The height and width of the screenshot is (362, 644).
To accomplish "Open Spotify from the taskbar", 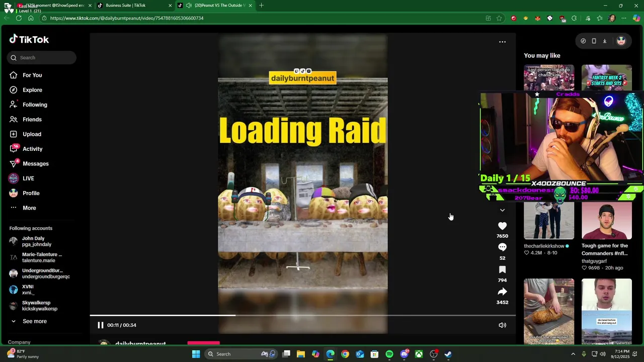I will [x=389, y=354].
